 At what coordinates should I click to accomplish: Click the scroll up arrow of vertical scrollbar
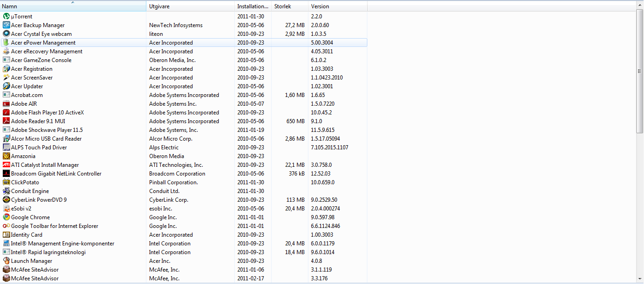640,5
